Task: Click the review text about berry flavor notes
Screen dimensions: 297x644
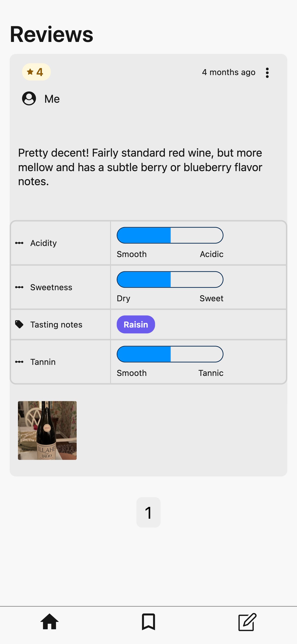Action: (x=140, y=167)
